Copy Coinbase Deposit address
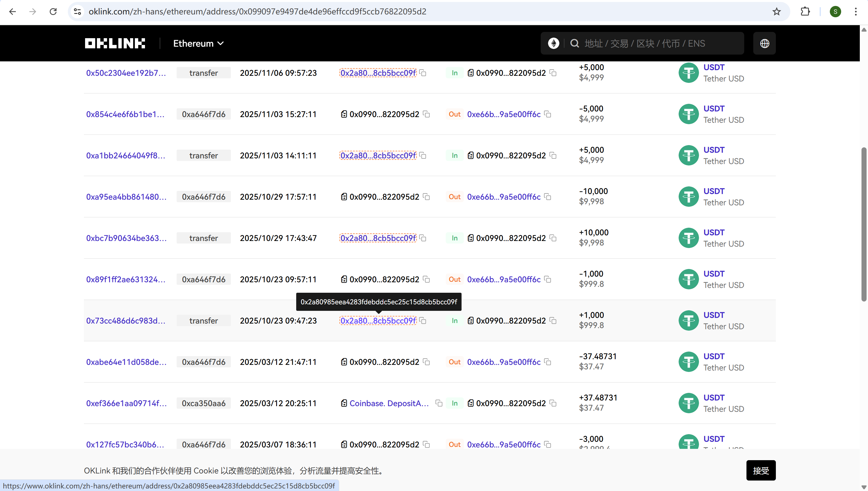 tap(439, 403)
